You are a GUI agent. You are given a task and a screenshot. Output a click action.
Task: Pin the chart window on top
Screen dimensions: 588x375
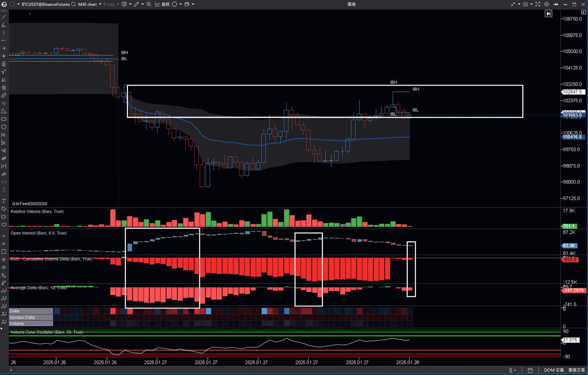point(555,4)
